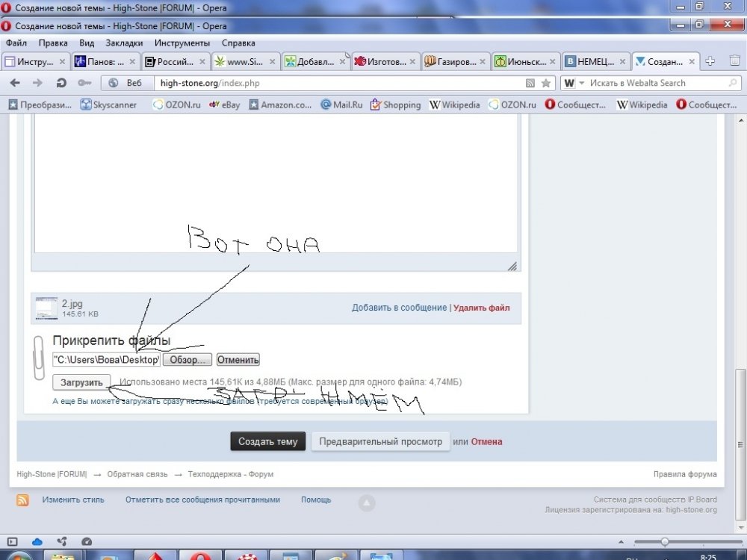Click the scroll-to-top arrow circle icon
The width and height of the screenshot is (747, 560).
[367, 503]
